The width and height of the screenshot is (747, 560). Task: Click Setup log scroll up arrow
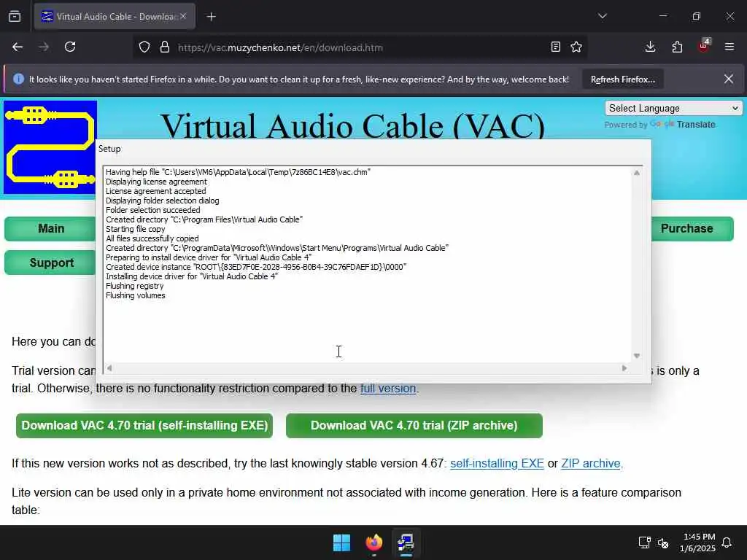(636, 173)
